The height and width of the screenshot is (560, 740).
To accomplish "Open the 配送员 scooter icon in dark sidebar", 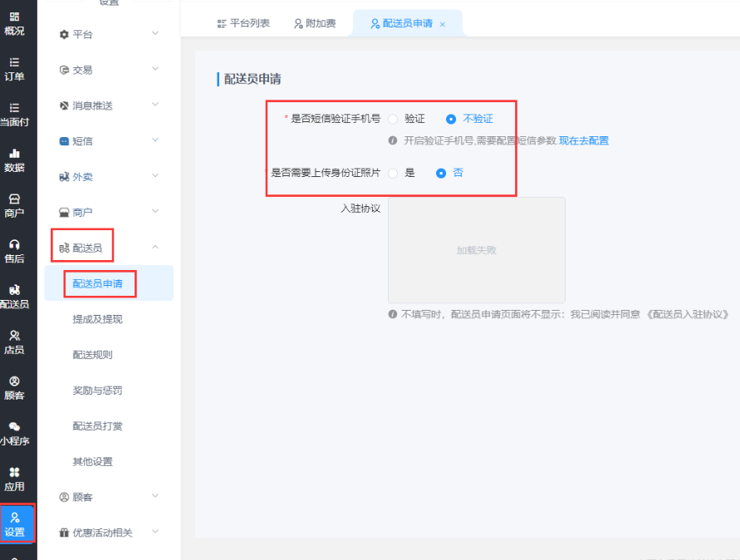I will coord(15,290).
